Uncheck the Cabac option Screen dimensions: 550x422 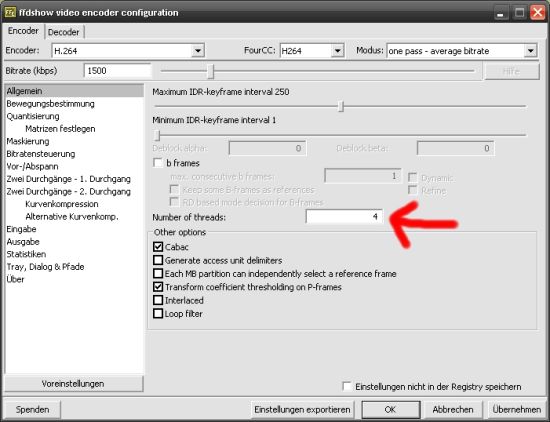(158, 247)
